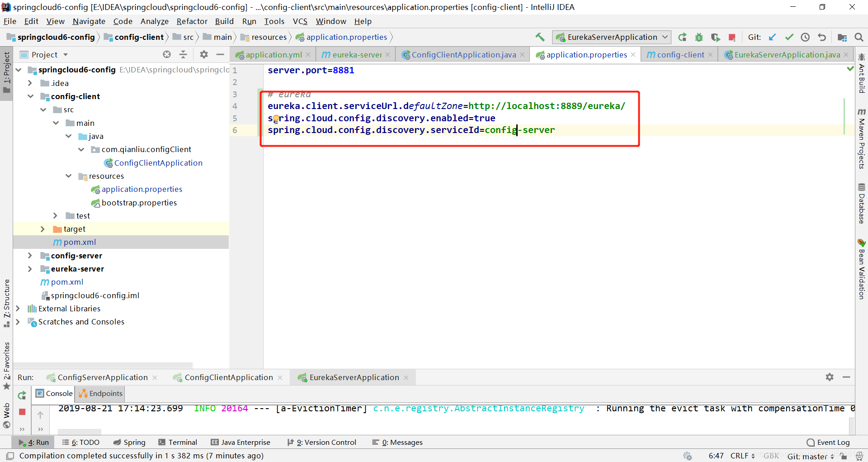868x462 pixels.
Task: Open Bean Validation side panel
Action: (x=862, y=269)
